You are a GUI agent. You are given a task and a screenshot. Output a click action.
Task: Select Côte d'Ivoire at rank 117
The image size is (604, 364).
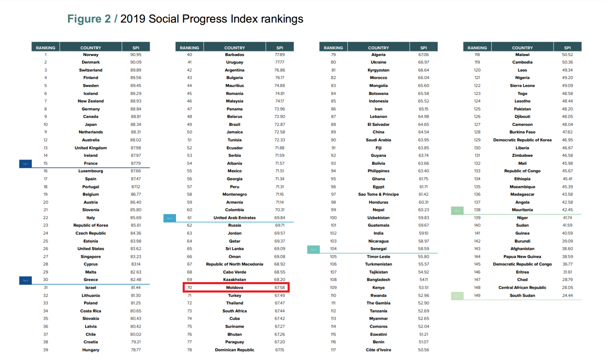(378, 350)
